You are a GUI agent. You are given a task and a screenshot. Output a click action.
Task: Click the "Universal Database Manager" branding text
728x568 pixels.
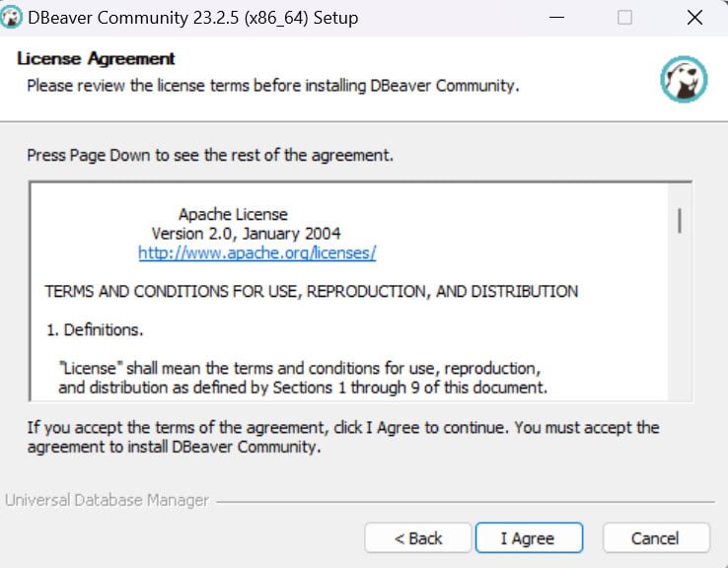click(107, 501)
